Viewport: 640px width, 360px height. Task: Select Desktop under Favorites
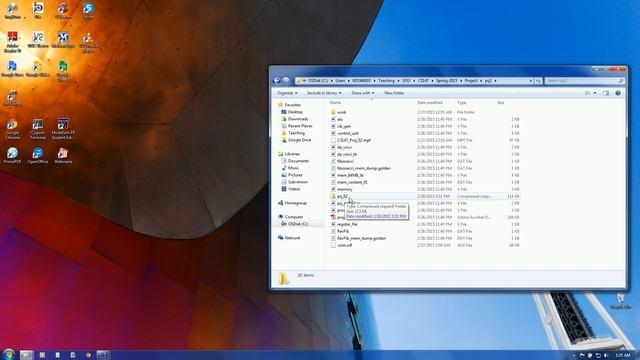pos(295,112)
